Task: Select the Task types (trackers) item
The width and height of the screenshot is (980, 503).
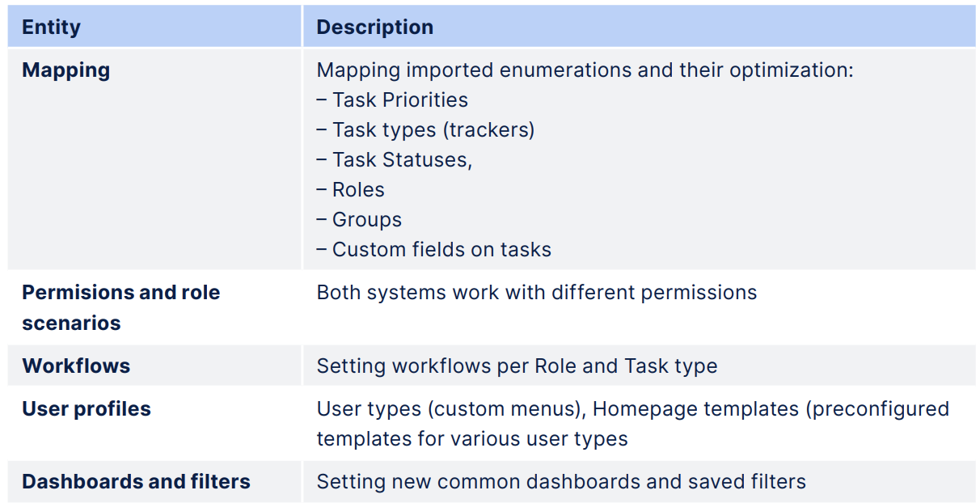Action: [433, 130]
